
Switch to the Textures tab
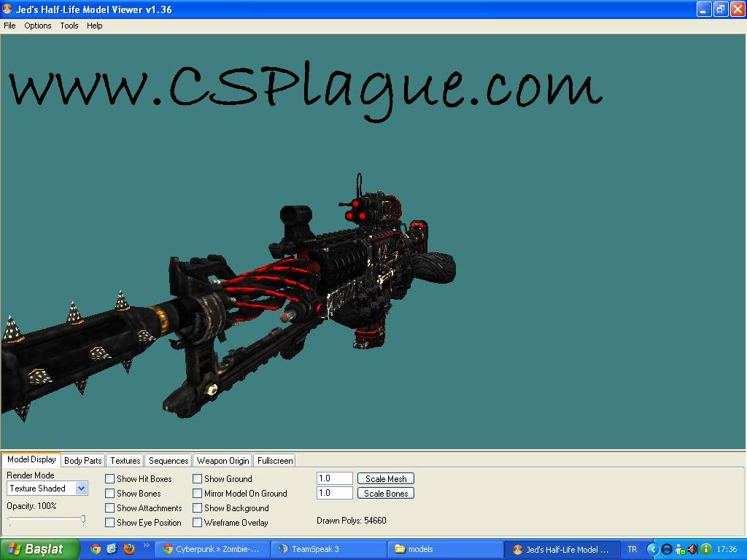[125, 461]
